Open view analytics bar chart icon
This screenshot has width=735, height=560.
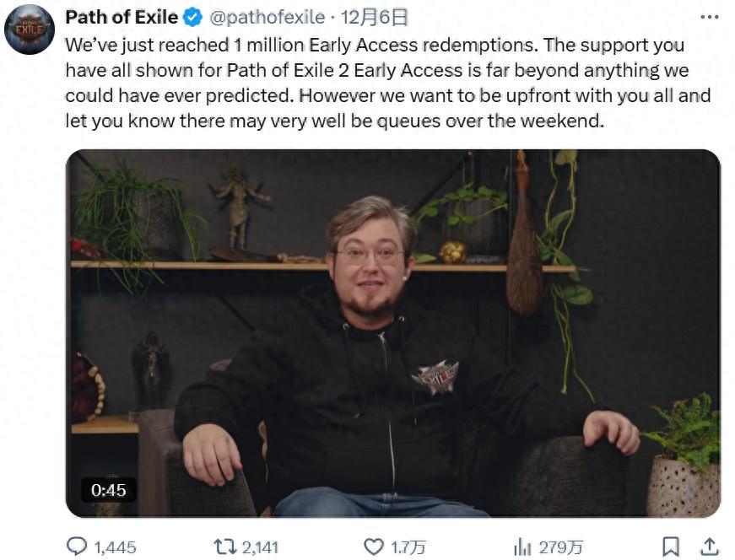[x=522, y=547]
